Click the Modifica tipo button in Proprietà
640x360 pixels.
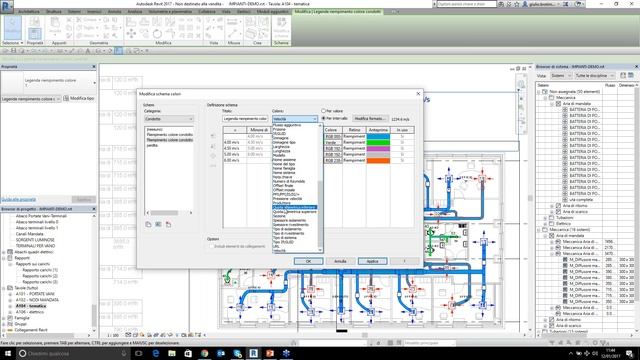[x=79, y=99]
